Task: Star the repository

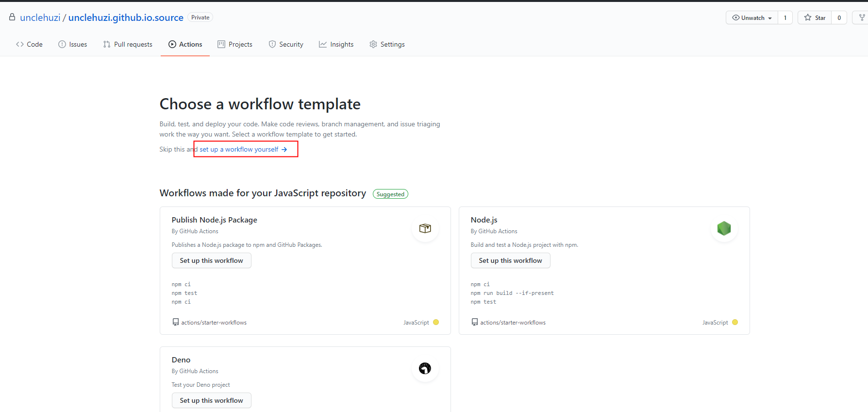Action: (x=815, y=18)
